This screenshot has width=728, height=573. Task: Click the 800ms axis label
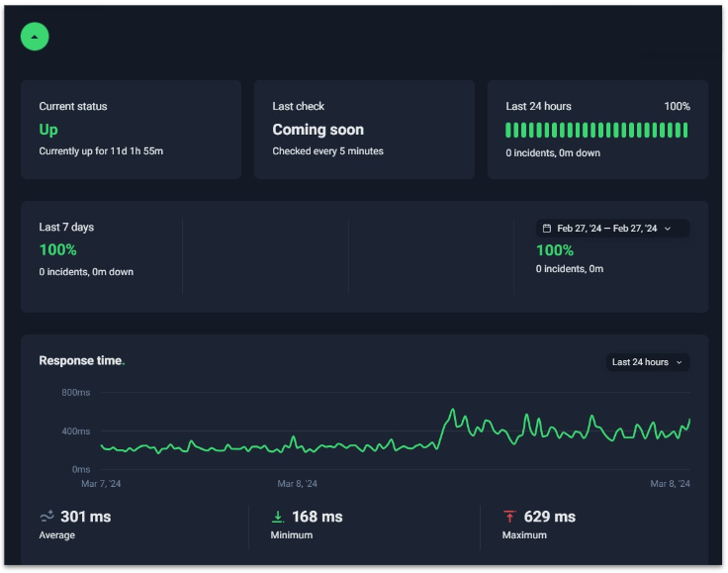(76, 393)
